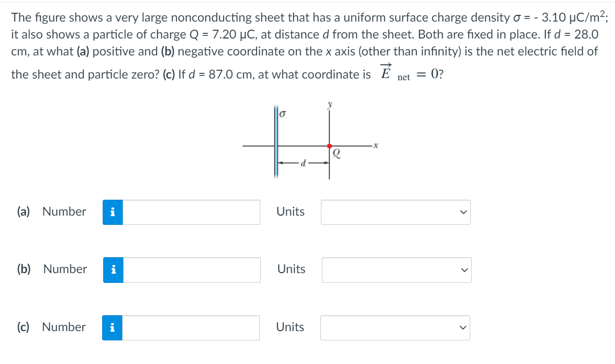Viewport: 615px width, 364px height.
Task: Click the red charge particle in the figure
Action: [330, 146]
